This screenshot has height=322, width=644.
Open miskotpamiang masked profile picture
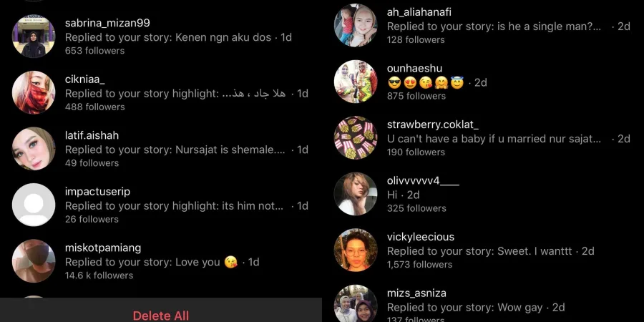pos(33,260)
